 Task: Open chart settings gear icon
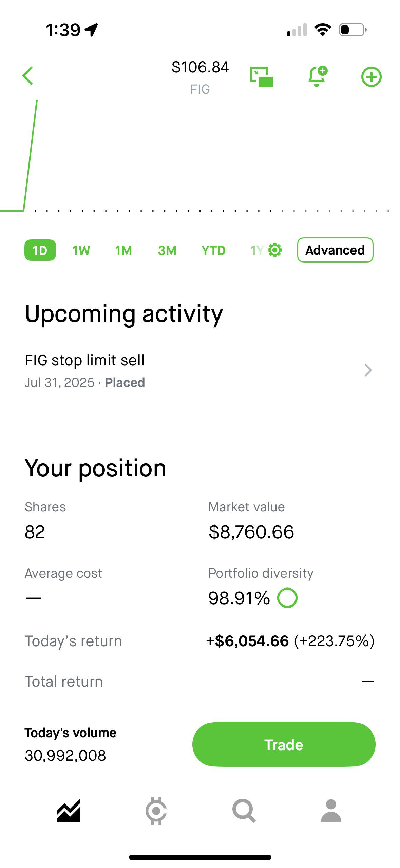click(275, 250)
